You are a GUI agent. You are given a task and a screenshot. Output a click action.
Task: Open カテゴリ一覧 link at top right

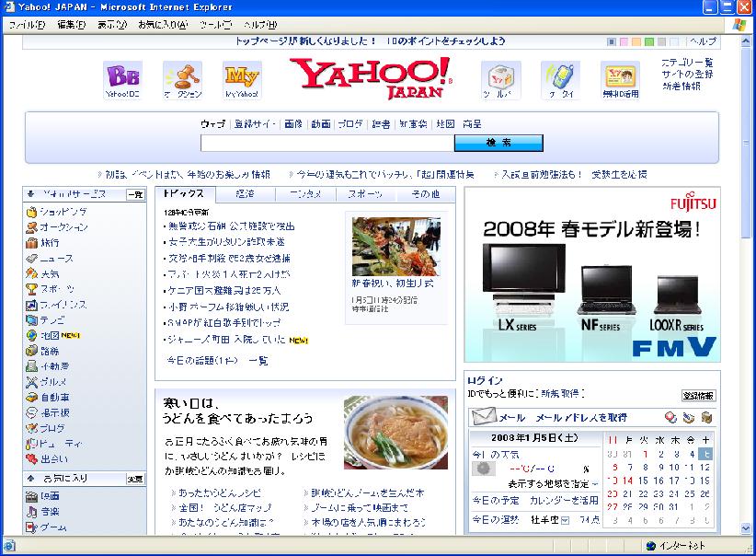687,63
